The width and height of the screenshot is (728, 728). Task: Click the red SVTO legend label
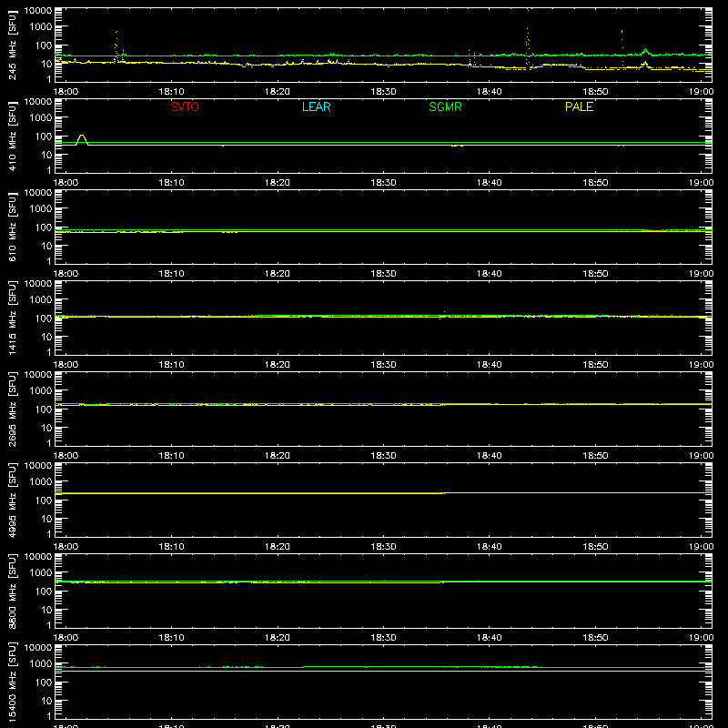(185, 106)
